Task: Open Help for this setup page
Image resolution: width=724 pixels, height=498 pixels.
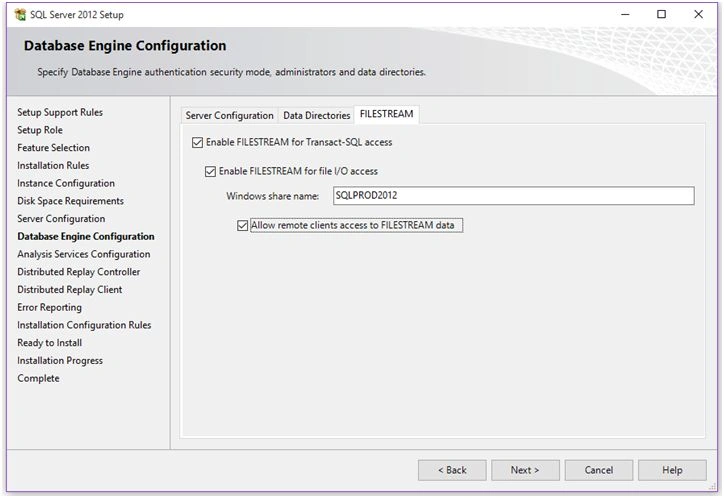Action: [672, 470]
